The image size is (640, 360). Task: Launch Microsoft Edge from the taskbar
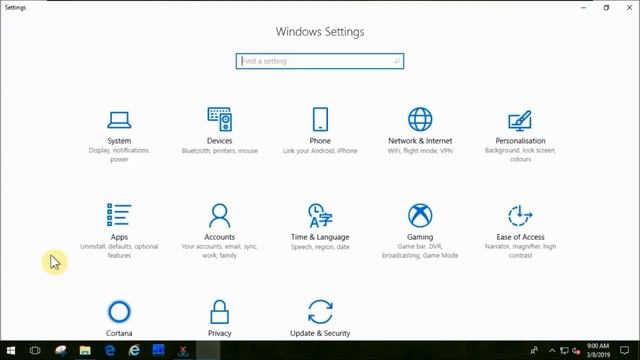tap(110, 350)
